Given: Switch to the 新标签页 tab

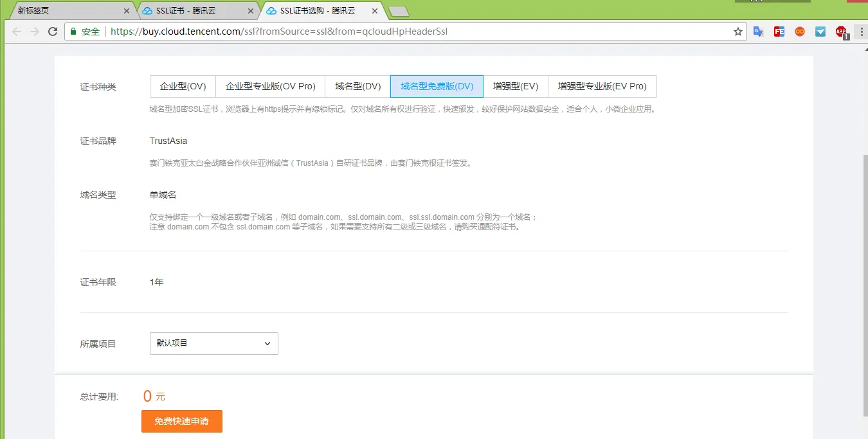Looking at the screenshot, I should pyautogui.click(x=64, y=11).
